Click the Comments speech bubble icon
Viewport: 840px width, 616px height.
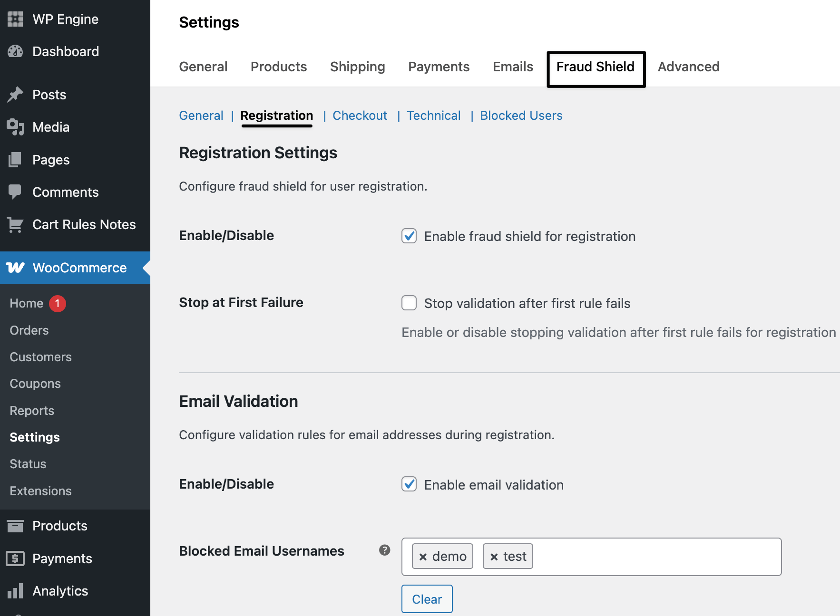pyautogui.click(x=15, y=192)
